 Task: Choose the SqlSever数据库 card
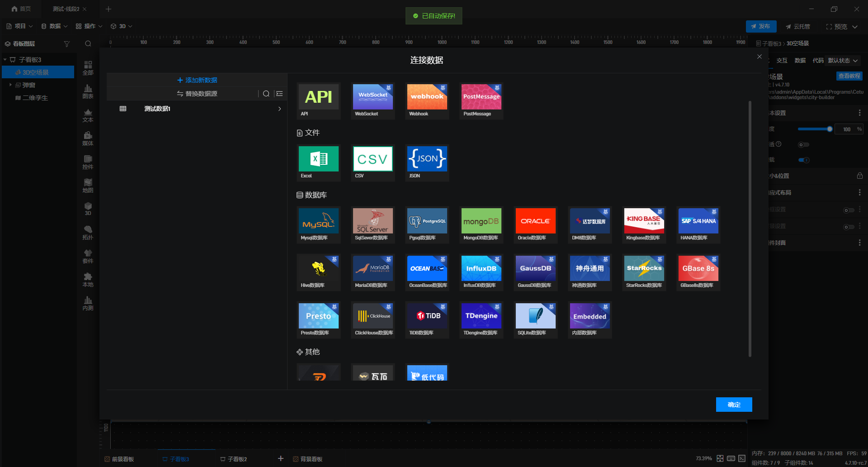(x=373, y=225)
